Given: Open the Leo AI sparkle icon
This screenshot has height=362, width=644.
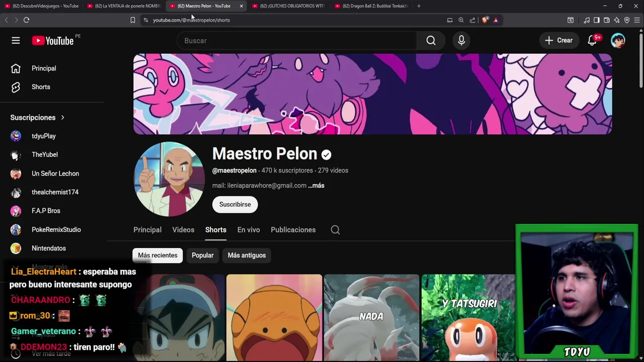Looking at the screenshot, I should point(617,20).
